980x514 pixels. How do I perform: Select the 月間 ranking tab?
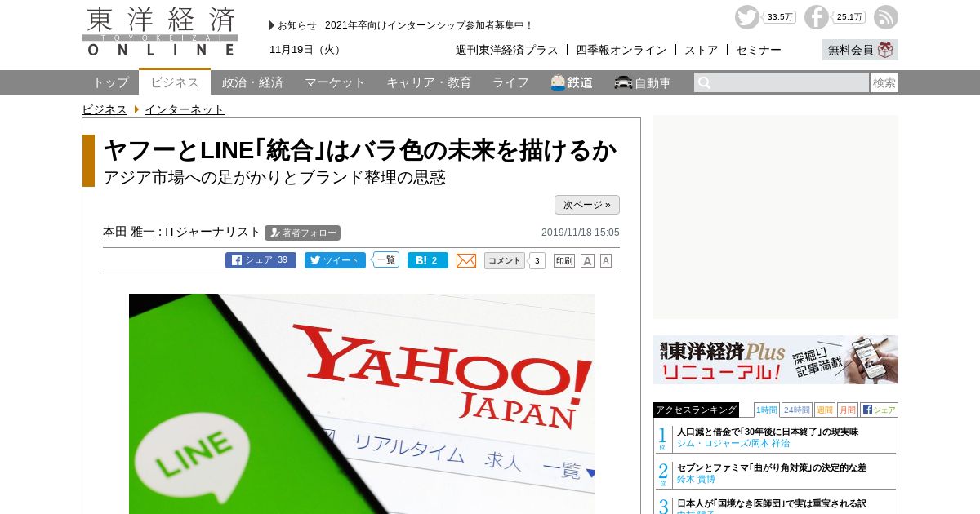pyautogui.click(x=848, y=410)
